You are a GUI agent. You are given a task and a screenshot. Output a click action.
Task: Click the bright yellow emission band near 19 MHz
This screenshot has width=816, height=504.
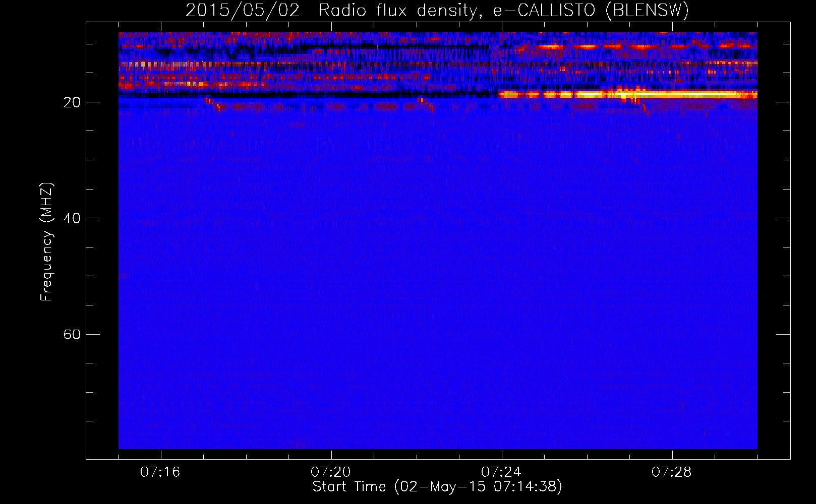point(628,94)
